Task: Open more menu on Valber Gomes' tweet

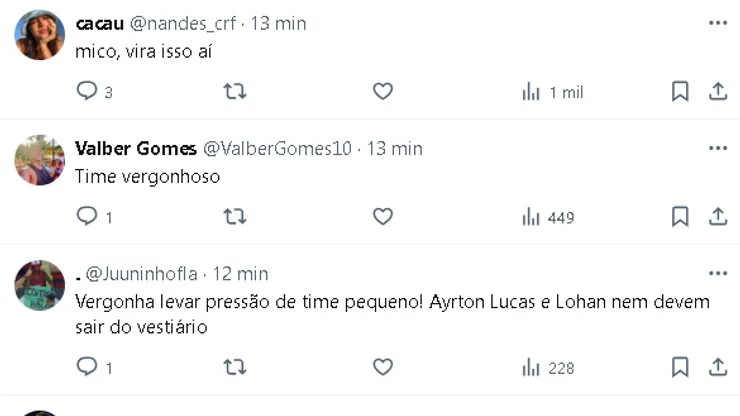Action: (x=717, y=148)
